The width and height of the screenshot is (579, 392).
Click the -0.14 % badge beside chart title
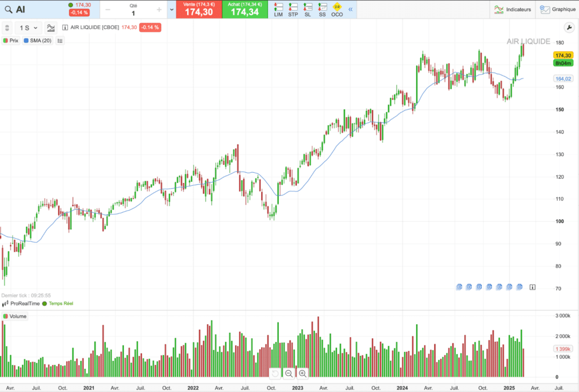coord(150,27)
